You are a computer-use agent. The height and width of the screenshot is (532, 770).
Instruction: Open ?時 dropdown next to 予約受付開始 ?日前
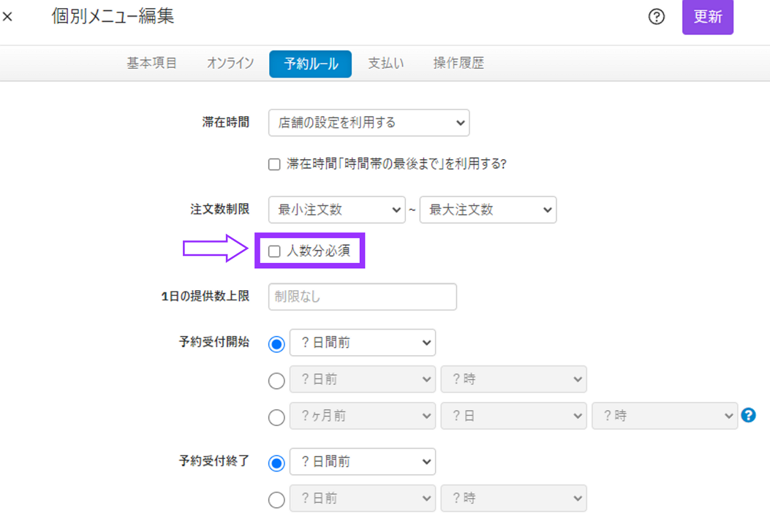click(x=513, y=379)
